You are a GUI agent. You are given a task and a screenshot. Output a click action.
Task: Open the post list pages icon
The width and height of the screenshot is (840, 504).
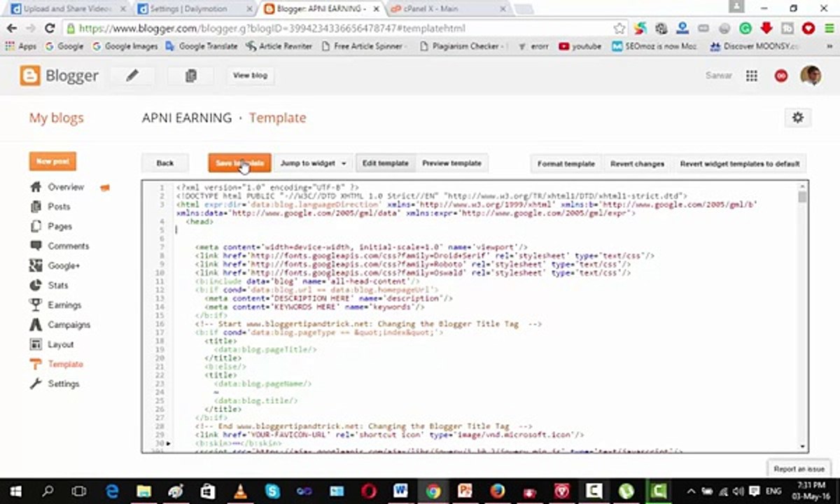point(190,76)
